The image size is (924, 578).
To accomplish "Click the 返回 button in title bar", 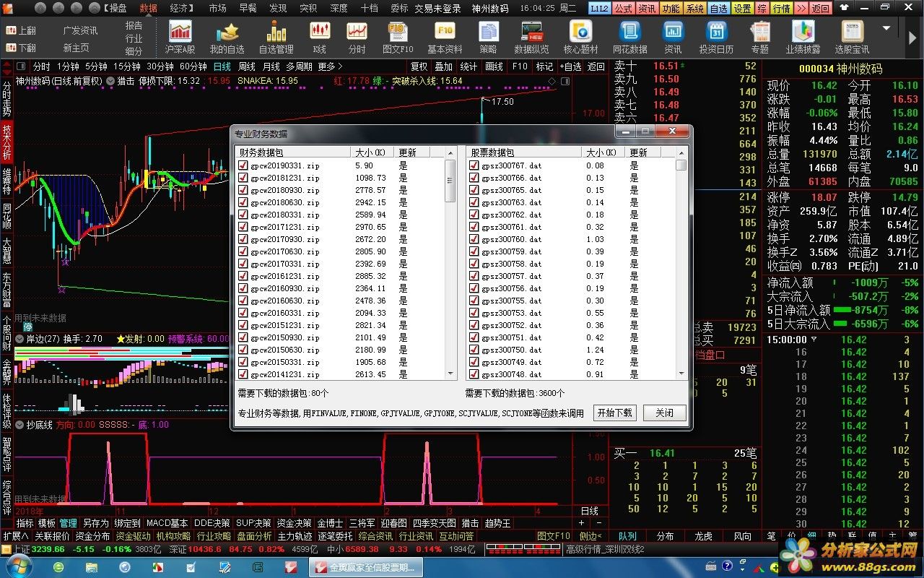I will pyautogui.click(x=821, y=8).
